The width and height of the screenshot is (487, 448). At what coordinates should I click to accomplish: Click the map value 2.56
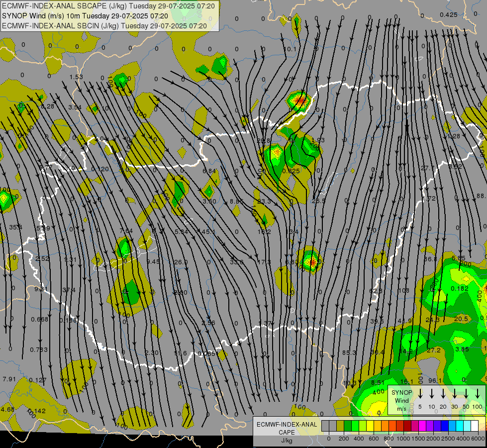tap(208, 323)
